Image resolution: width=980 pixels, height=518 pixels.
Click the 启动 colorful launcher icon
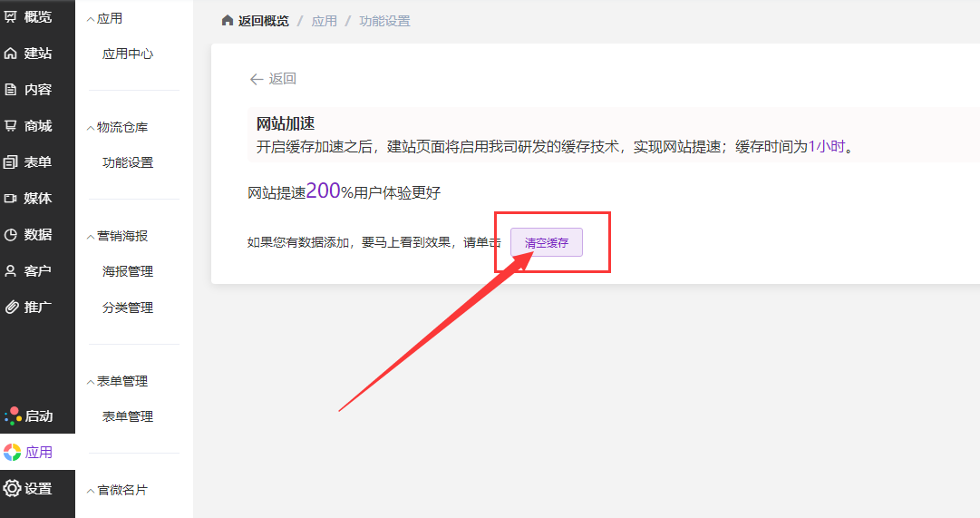pos(12,416)
